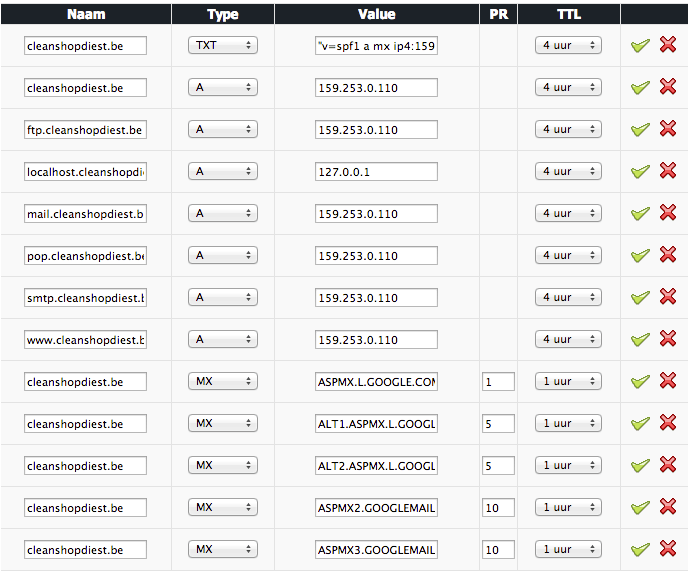Image resolution: width=695 pixels, height=576 pixels.
Task: Change TTL of the www.cleanshopdiest row
Action: (568, 339)
